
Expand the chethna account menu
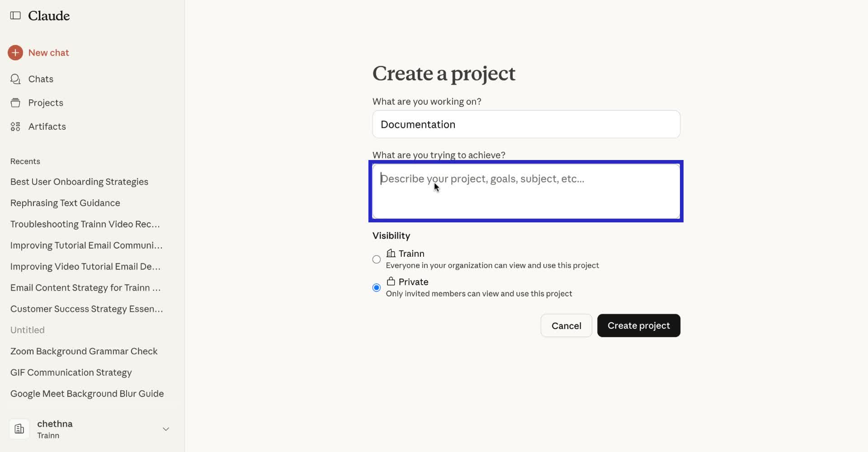(x=165, y=429)
